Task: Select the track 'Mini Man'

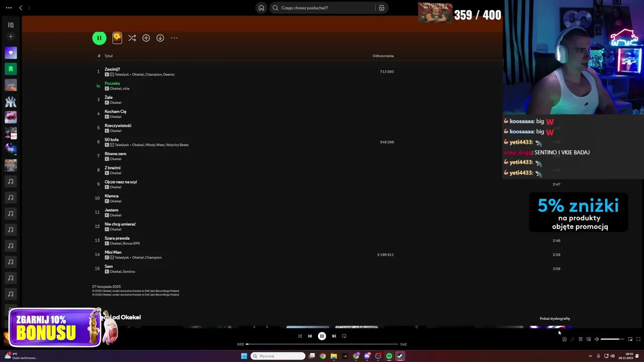Action: click(113, 252)
